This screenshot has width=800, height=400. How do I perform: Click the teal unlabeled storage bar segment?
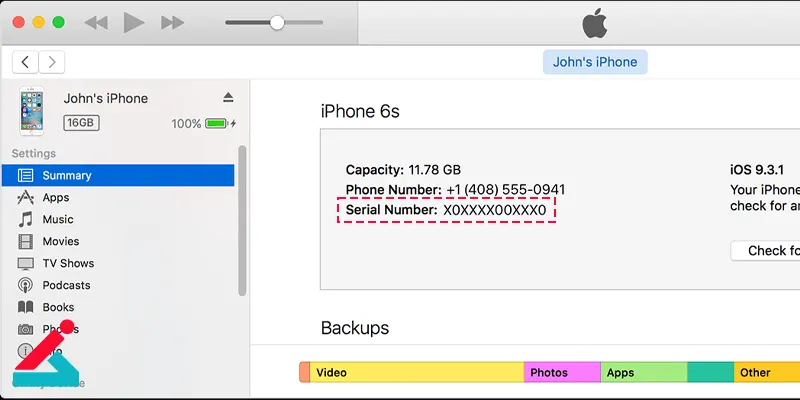point(711,372)
